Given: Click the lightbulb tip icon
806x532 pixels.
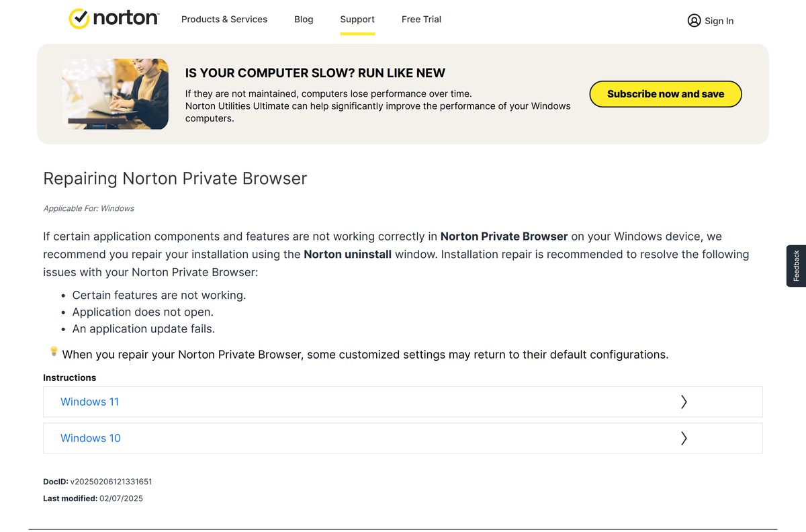Looking at the screenshot, I should (x=54, y=351).
